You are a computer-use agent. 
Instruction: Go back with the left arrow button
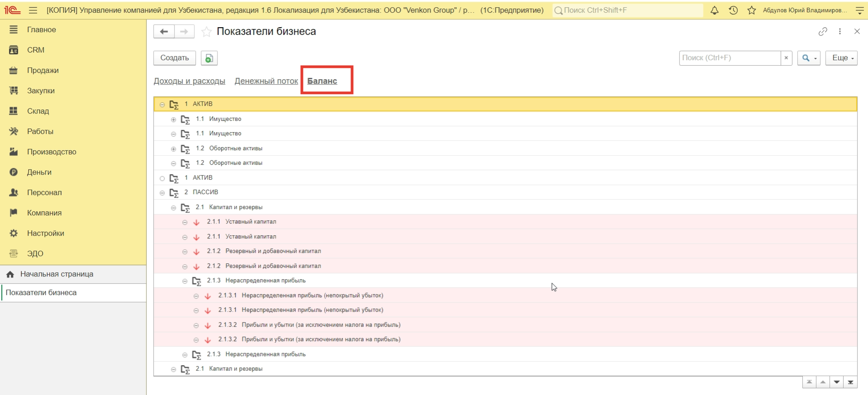point(164,32)
